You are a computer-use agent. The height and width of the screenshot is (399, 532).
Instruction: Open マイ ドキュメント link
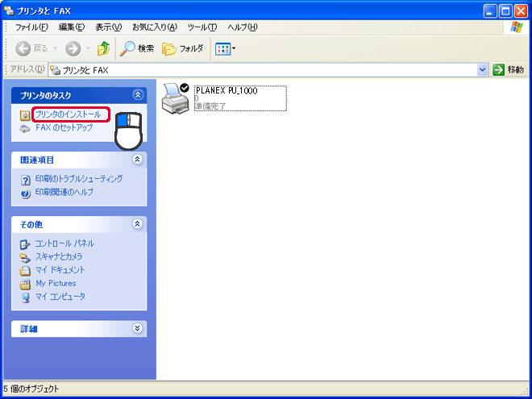click(x=60, y=270)
